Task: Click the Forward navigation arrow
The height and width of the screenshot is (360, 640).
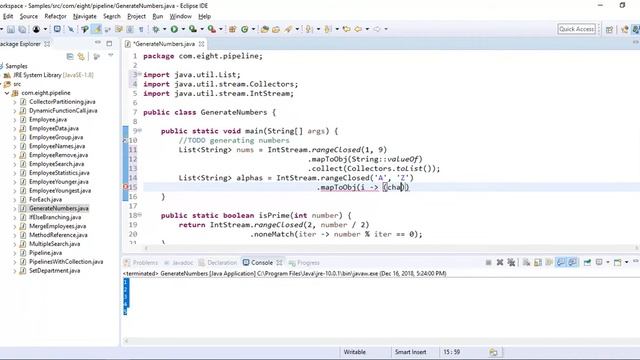Action: [377, 29]
